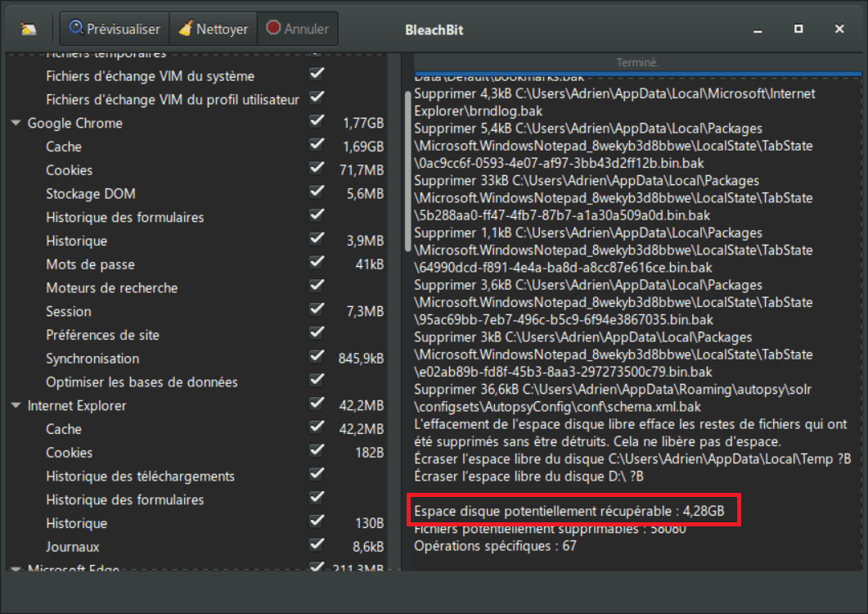Select Historique des téléchargements entry
868x614 pixels.
pyautogui.click(x=140, y=476)
